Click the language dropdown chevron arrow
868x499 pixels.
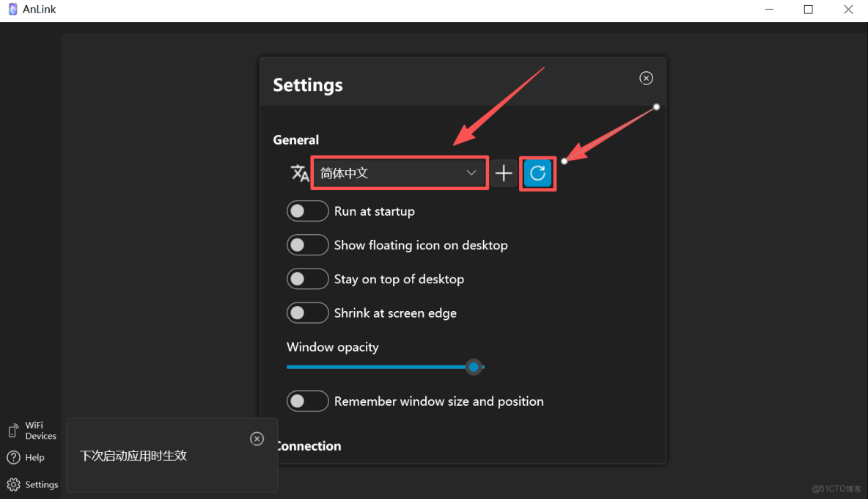(x=471, y=173)
